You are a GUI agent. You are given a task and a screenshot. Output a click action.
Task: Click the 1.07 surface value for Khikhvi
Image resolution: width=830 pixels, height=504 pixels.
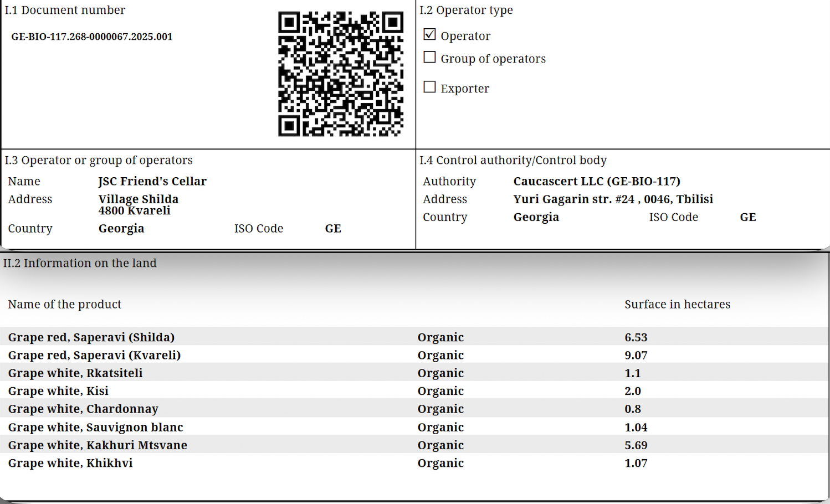(636, 463)
